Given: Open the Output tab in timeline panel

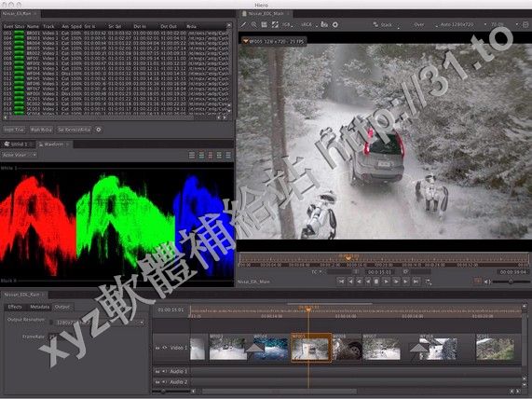Looking at the screenshot, I should pos(62,307).
